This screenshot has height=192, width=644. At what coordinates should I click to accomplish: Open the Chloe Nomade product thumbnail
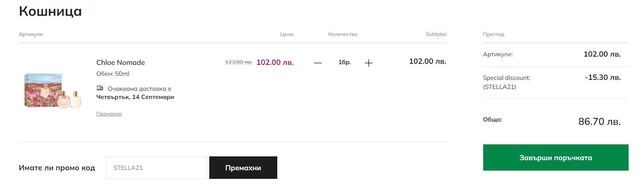(53, 90)
